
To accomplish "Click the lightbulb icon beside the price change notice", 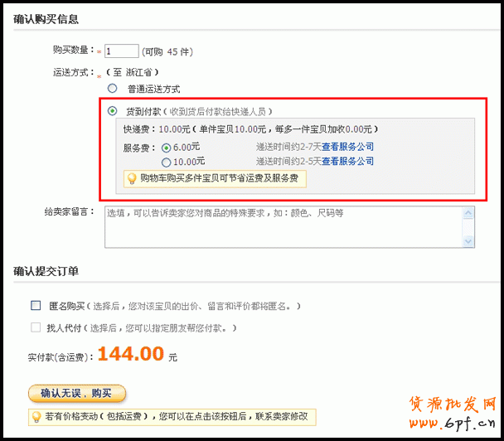I will [x=36, y=416].
